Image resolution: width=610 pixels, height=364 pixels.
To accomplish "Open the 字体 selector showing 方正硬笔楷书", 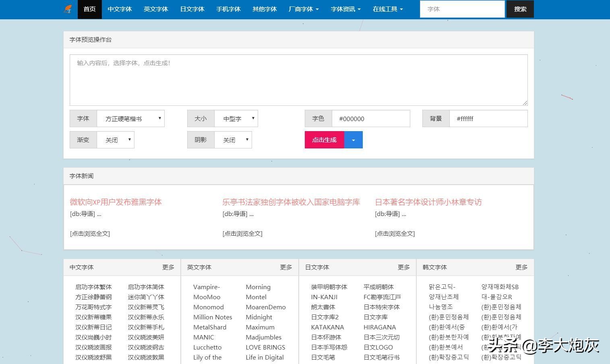I will [131, 118].
